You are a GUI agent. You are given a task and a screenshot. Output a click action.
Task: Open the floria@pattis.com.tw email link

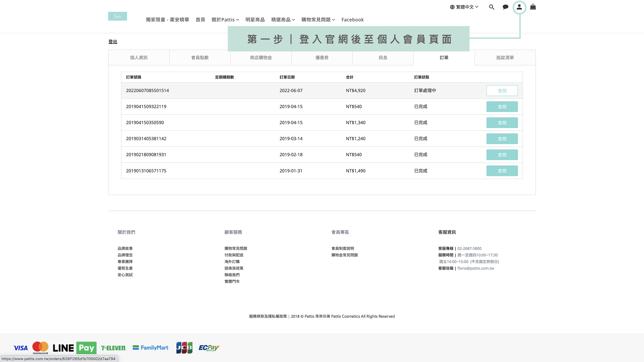[x=475, y=268]
